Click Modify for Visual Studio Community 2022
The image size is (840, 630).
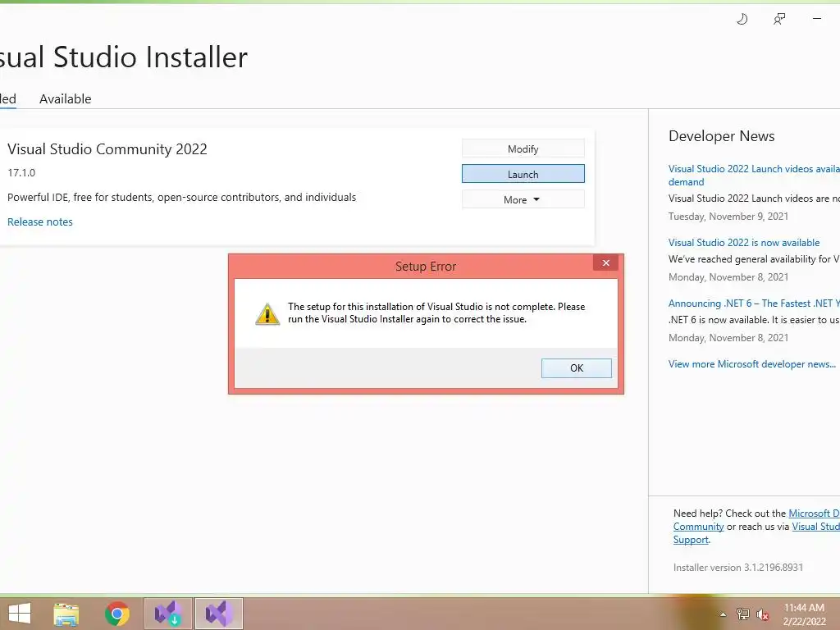[x=523, y=149]
